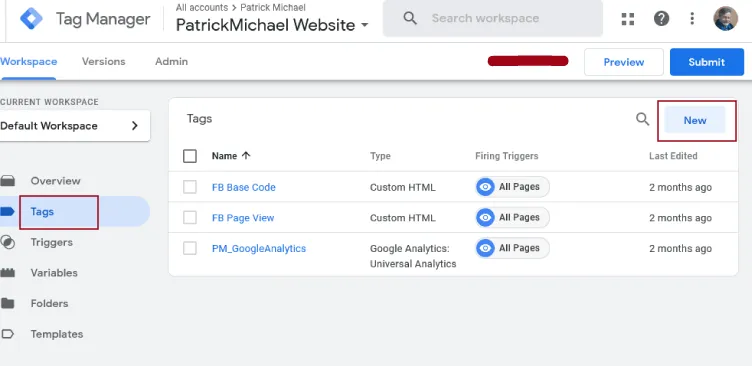Click the Folders sidebar icon

[8, 304]
